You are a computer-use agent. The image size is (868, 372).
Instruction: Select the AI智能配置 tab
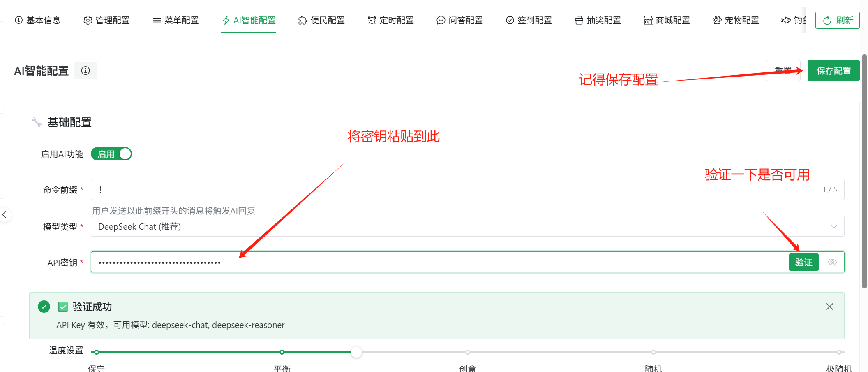249,20
